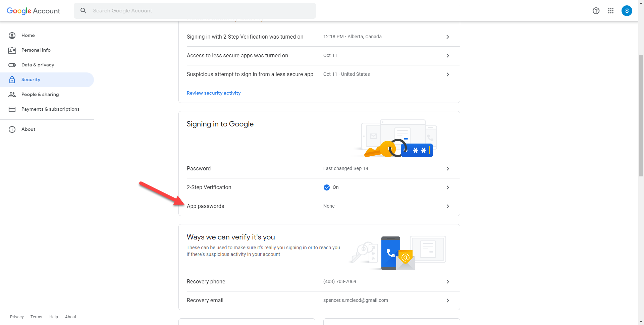This screenshot has width=644, height=325.
Task: Click the Ways we can verify illustration
Action: click(x=398, y=253)
